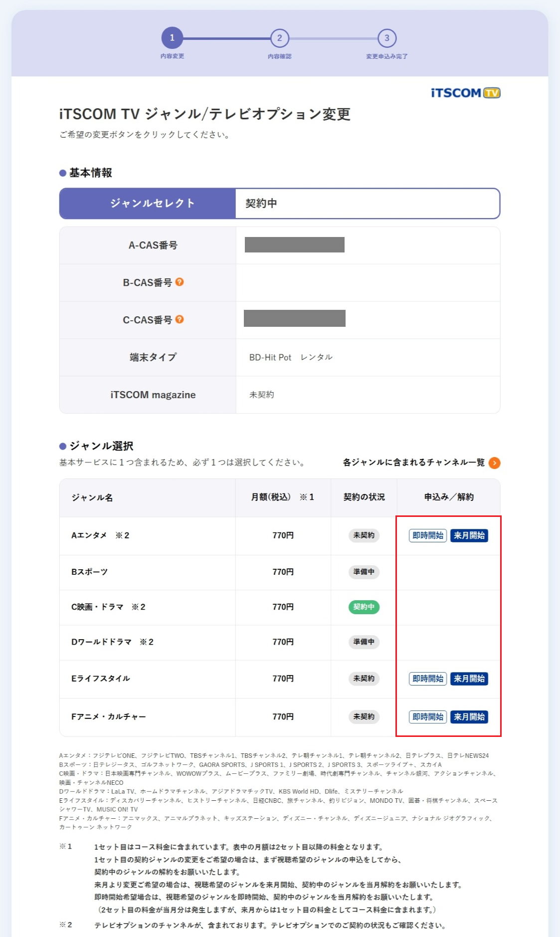560x937 pixels.
Task: Click the iTSCOM TV logo
Action: pos(465,93)
